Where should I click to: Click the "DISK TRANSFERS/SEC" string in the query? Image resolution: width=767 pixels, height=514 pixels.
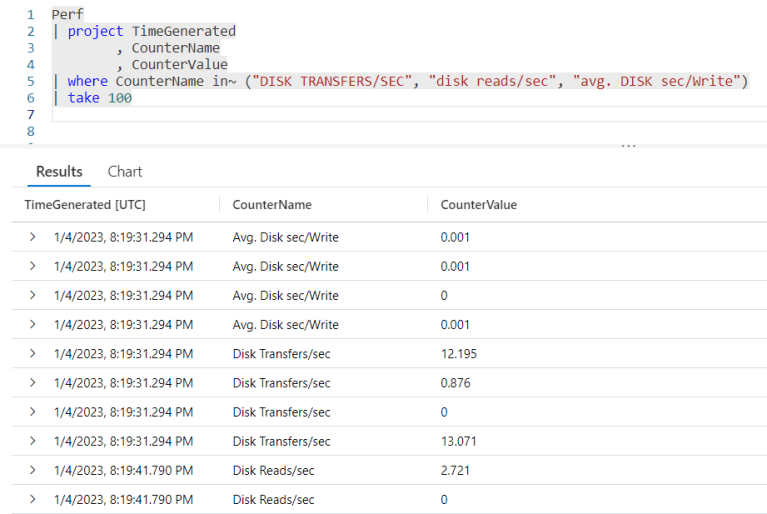(332, 81)
